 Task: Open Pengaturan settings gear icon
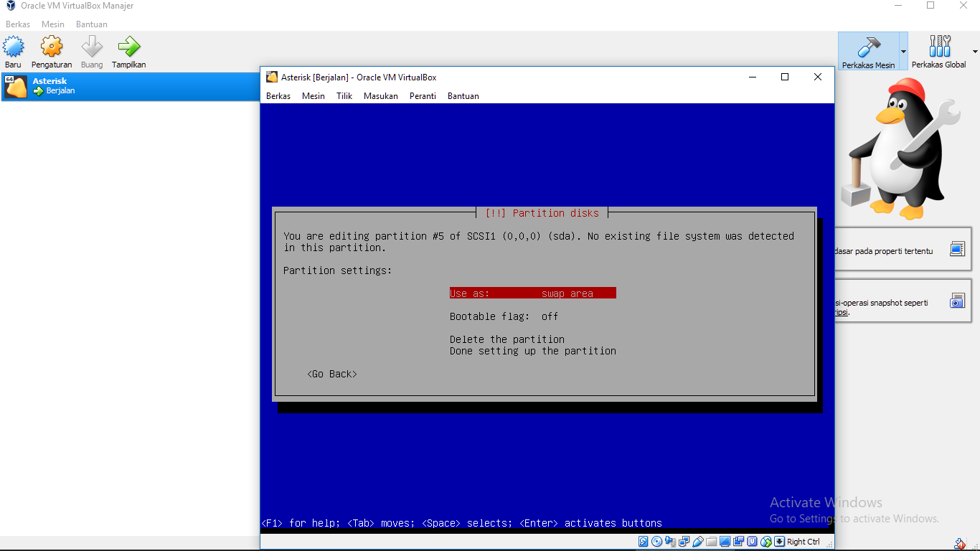[52, 47]
